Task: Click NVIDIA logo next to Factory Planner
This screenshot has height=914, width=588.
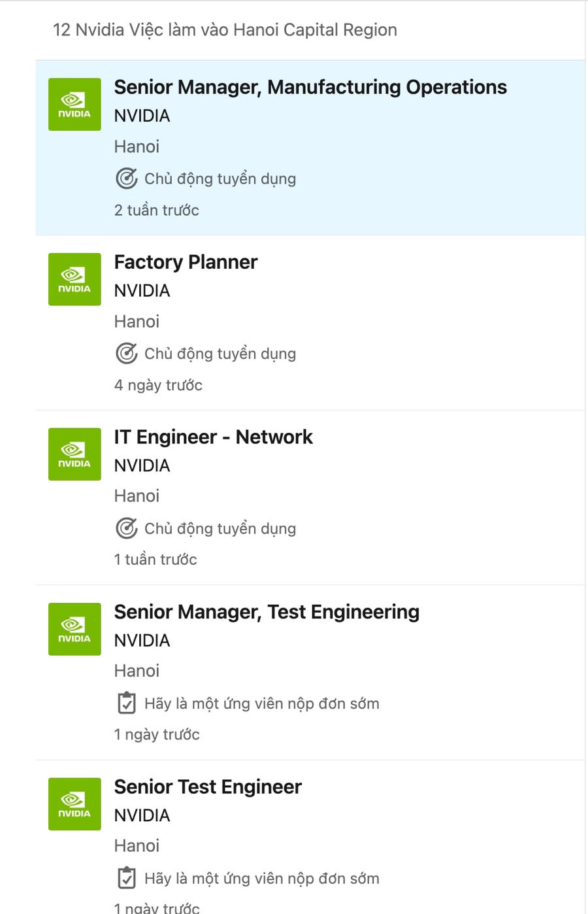Action: [x=74, y=279]
